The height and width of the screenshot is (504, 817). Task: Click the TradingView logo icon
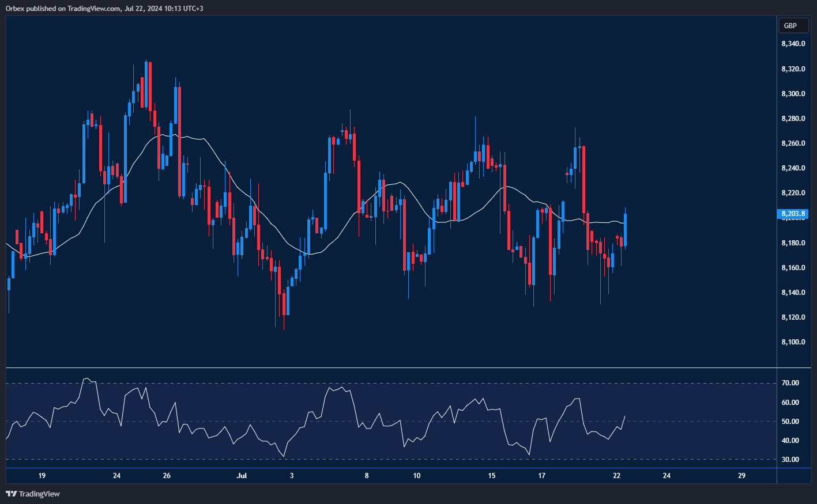coord(11,494)
